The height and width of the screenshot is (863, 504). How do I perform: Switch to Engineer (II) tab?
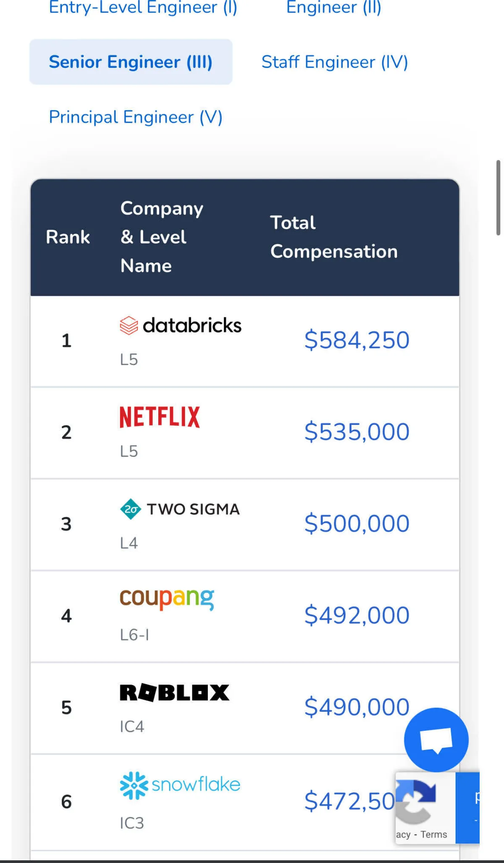coord(333,7)
